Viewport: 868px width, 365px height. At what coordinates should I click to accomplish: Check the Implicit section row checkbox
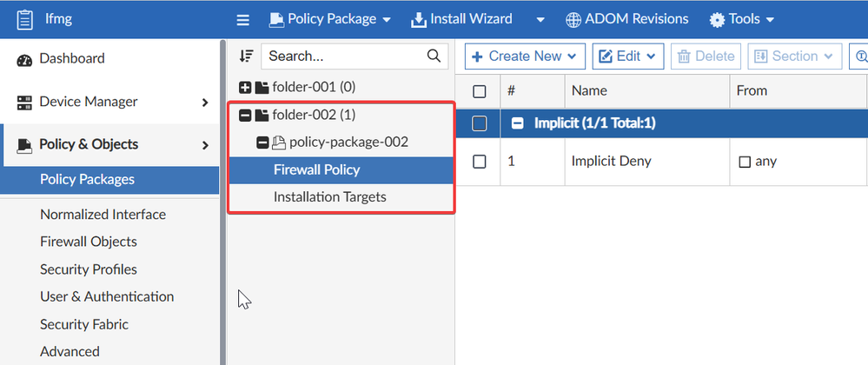coord(480,124)
